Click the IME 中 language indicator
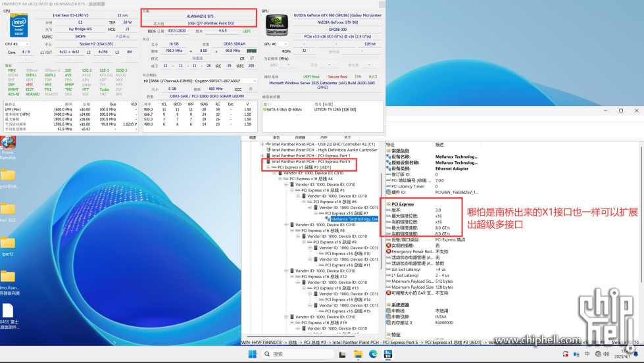This screenshot has width=644, height=363. point(587,354)
